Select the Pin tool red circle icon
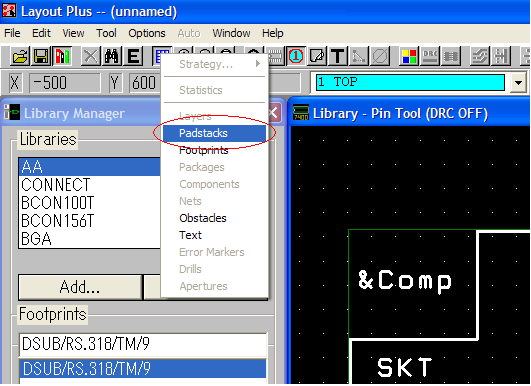 [x=296, y=56]
